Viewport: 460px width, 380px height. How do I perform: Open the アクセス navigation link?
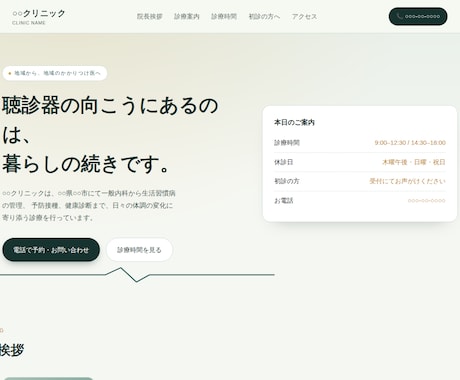[x=304, y=16]
